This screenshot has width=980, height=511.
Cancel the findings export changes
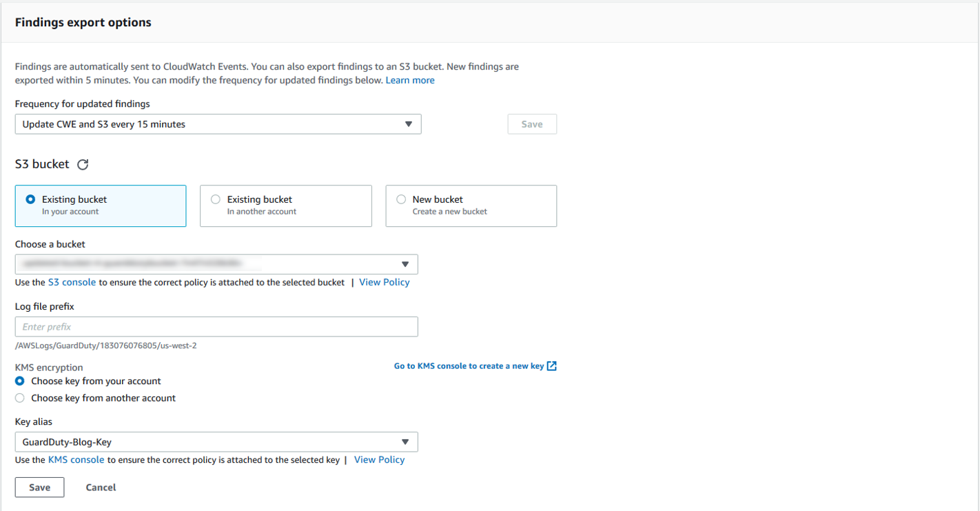(x=101, y=487)
